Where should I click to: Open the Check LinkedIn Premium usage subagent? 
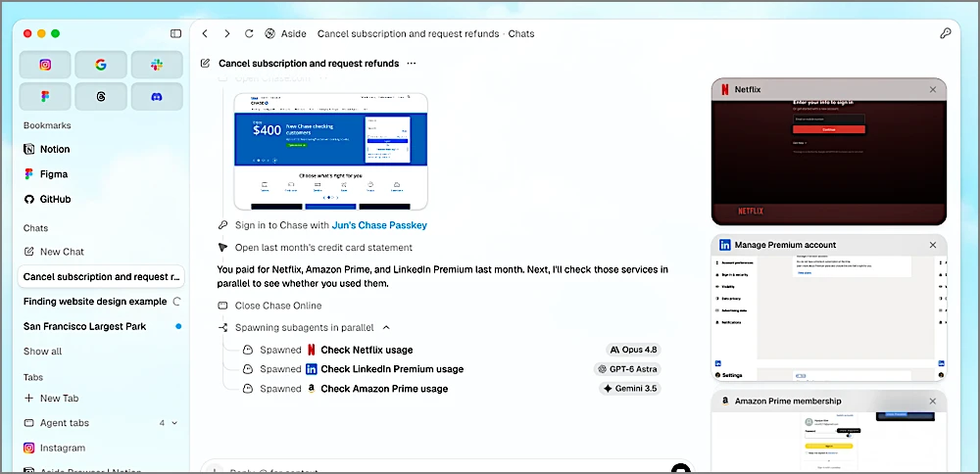[x=392, y=369]
